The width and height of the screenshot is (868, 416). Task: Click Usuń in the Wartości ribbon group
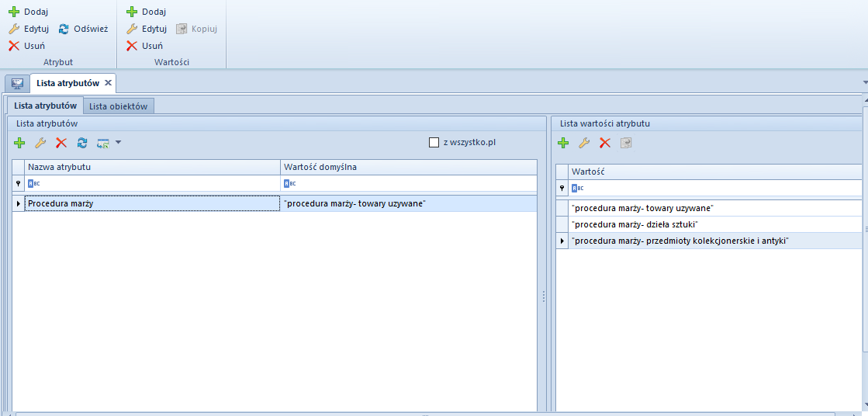pos(144,46)
